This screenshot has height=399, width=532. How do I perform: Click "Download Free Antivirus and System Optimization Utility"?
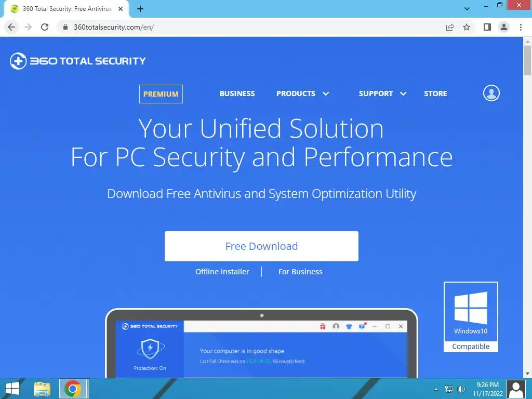[x=262, y=194]
